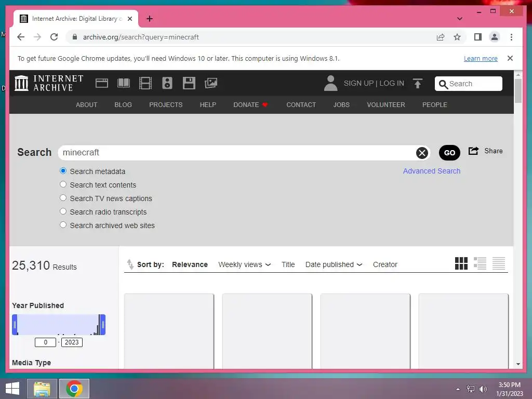532x399 pixels.
Task: Open the VOLUNTEER menu item
Action: 386,105
